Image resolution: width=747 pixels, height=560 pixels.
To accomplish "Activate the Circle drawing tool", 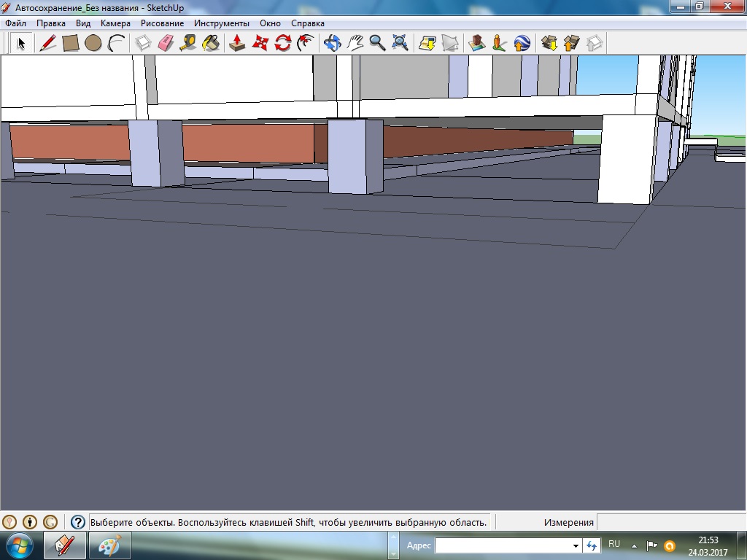I will (93, 43).
